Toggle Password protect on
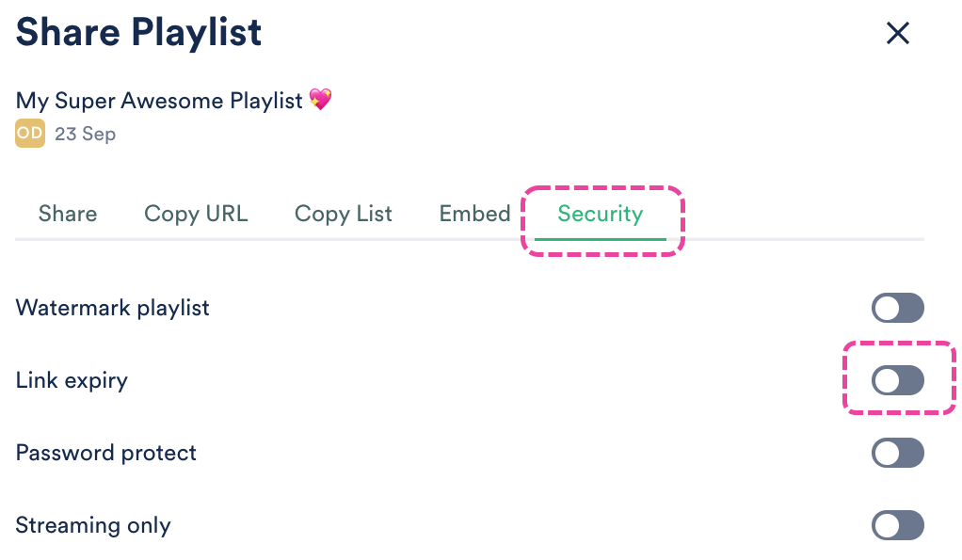962x560 pixels. tap(897, 453)
